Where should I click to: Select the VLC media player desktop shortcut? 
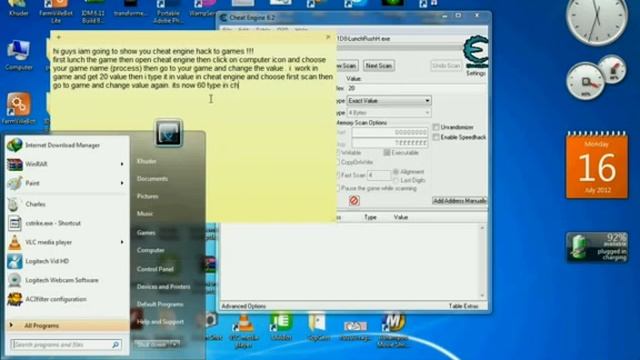pyautogui.click(x=244, y=331)
